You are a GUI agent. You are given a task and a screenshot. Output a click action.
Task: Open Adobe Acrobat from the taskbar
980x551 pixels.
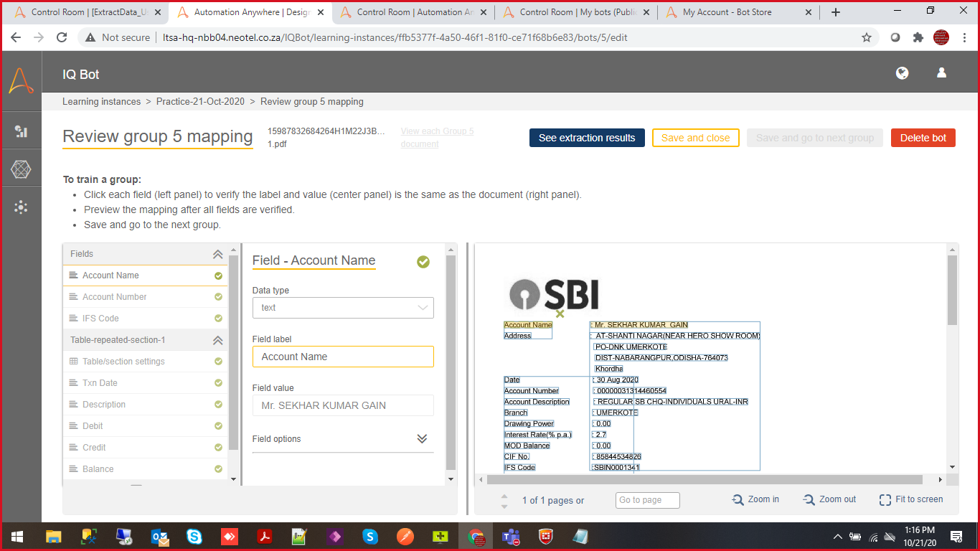(265, 536)
